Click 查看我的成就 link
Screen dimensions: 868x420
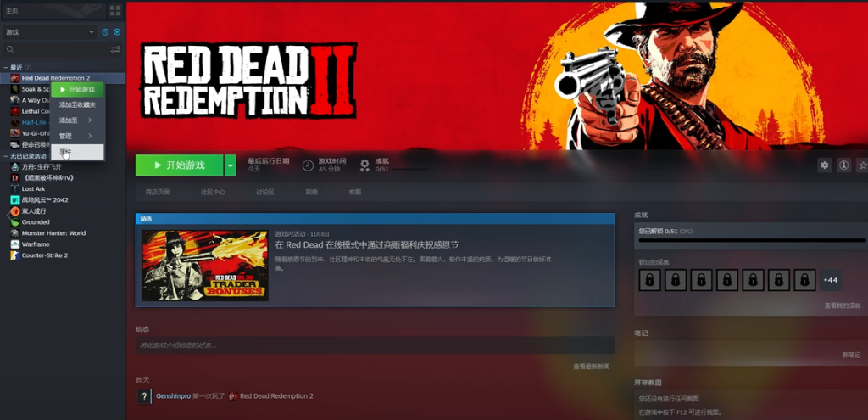tap(843, 305)
